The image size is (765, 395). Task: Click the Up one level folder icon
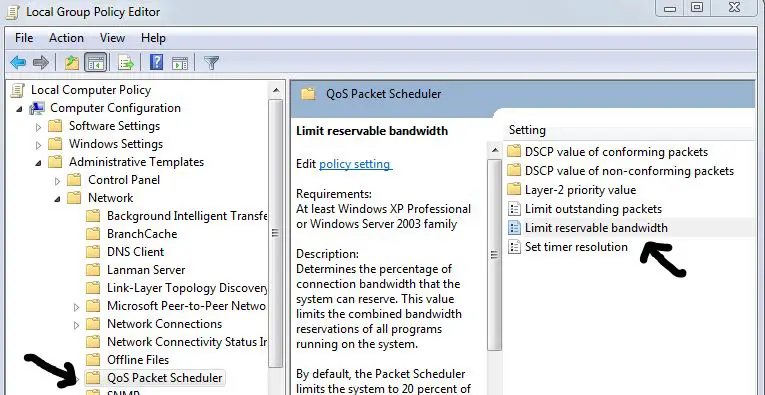(72, 62)
